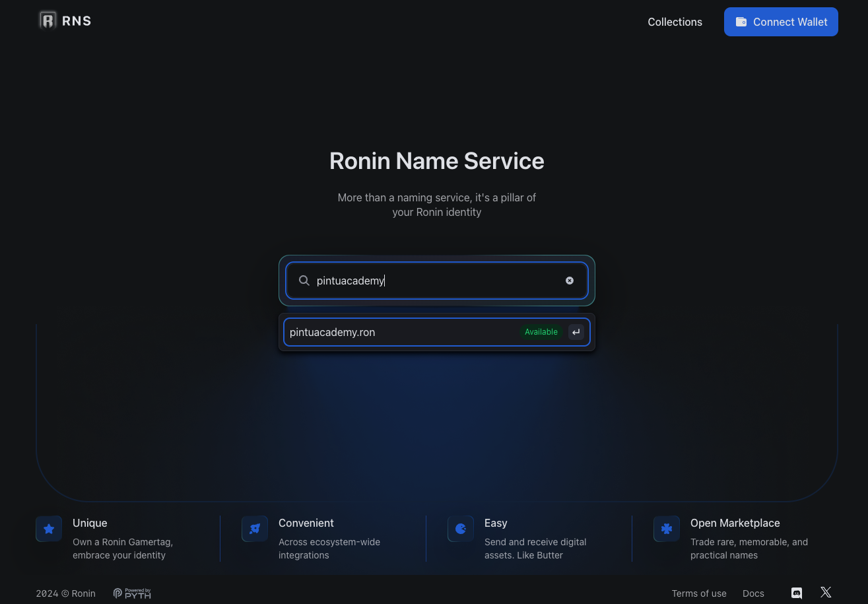Screen dimensions: 868x604
Task: Click inside the domain search input field
Action: click(x=429, y=281)
